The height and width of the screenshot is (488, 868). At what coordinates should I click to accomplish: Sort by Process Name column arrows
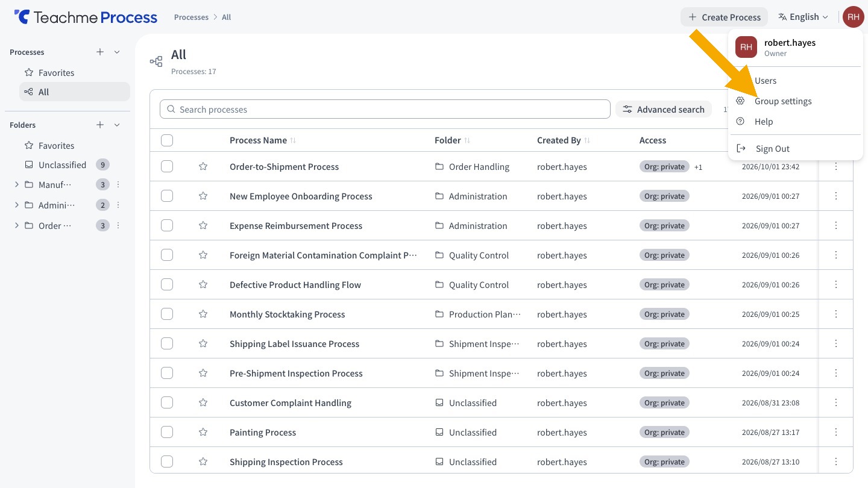point(293,140)
